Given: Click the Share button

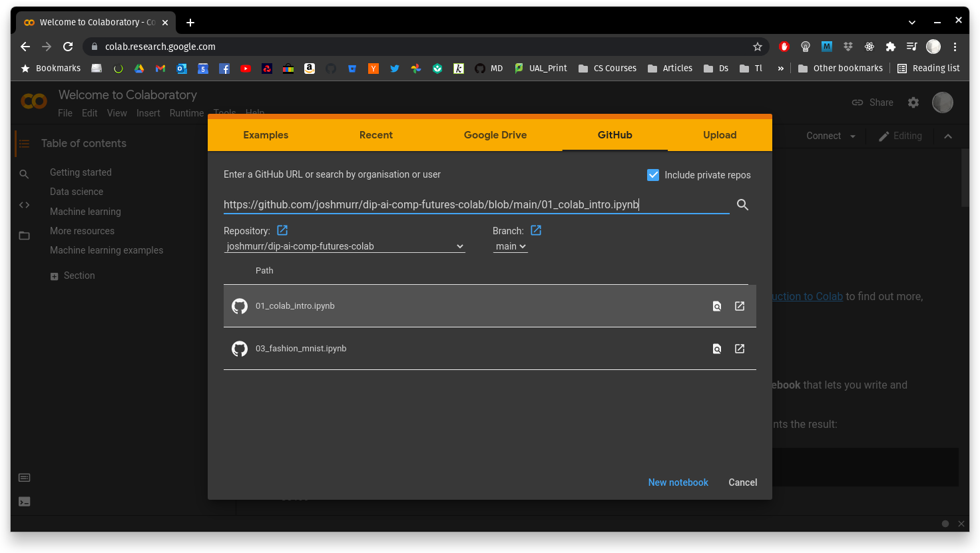Looking at the screenshot, I should tap(873, 102).
